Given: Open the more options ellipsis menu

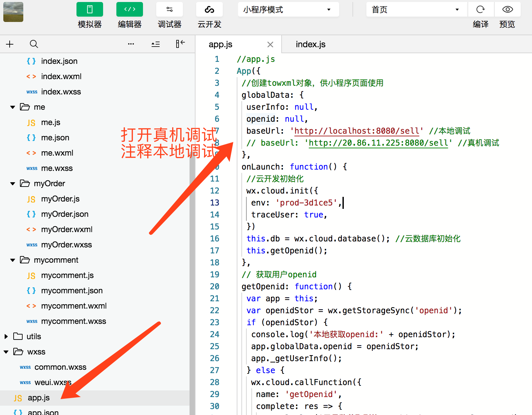Looking at the screenshot, I should tap(131, 44).
